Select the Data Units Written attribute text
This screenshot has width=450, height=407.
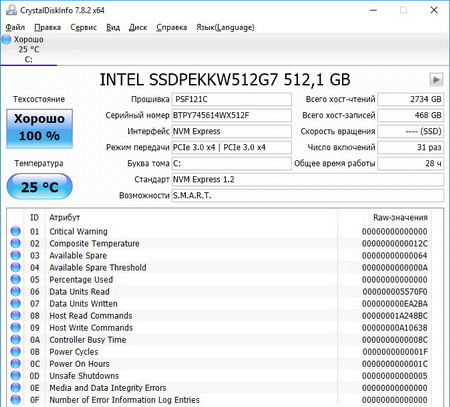pos(83,304)
